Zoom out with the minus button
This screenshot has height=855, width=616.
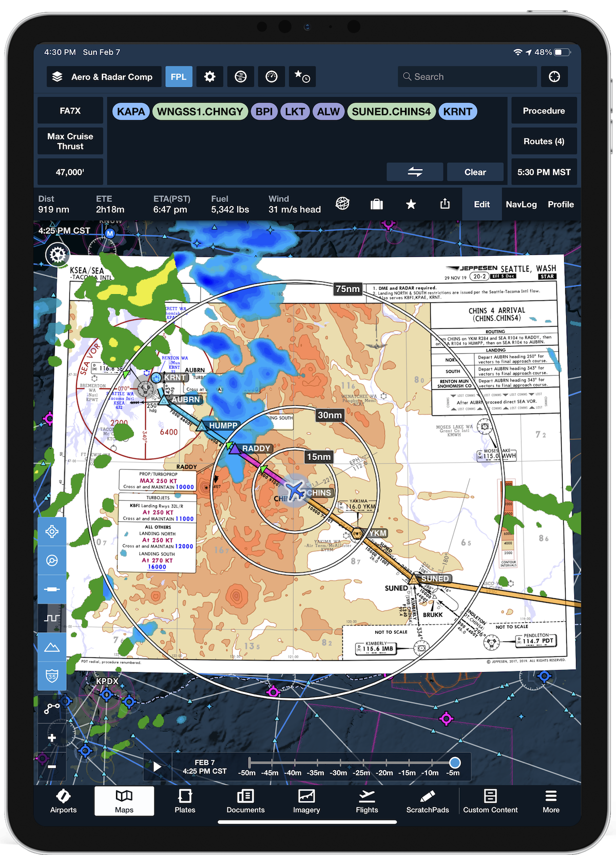pos(52,767)
